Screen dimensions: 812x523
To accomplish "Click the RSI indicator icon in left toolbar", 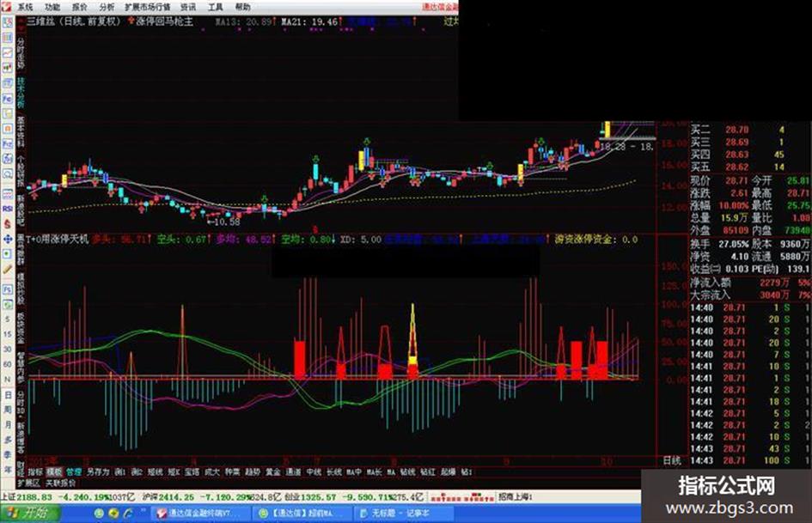I will (x=7, y=208).
